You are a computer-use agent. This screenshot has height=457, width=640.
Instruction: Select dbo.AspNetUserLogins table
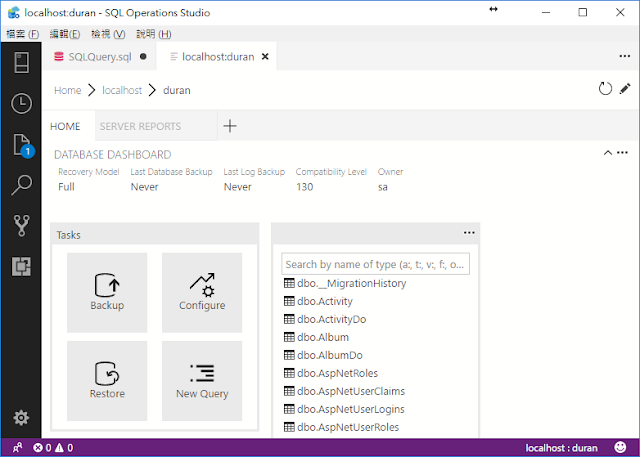click(344, 409)
